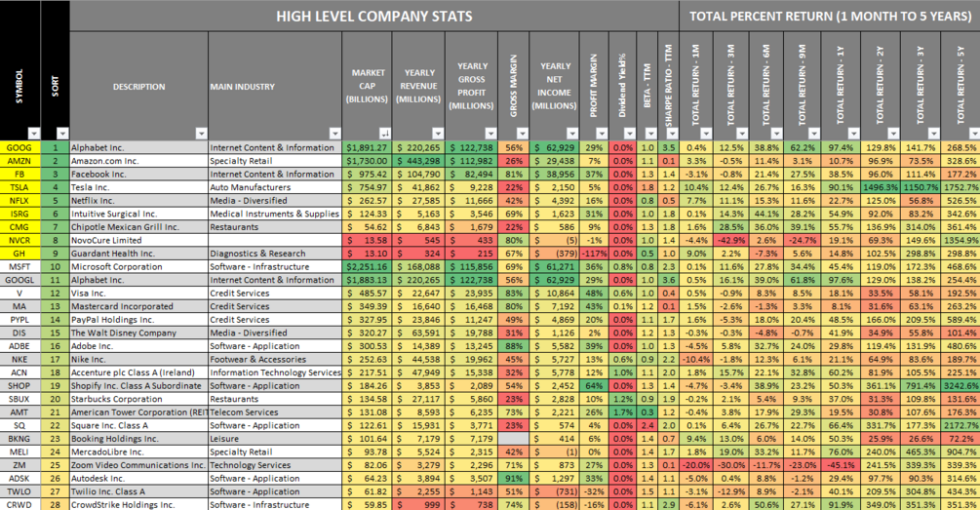Select the TSLA symbol cell
The image size is (980, 510).
(20, 187)
